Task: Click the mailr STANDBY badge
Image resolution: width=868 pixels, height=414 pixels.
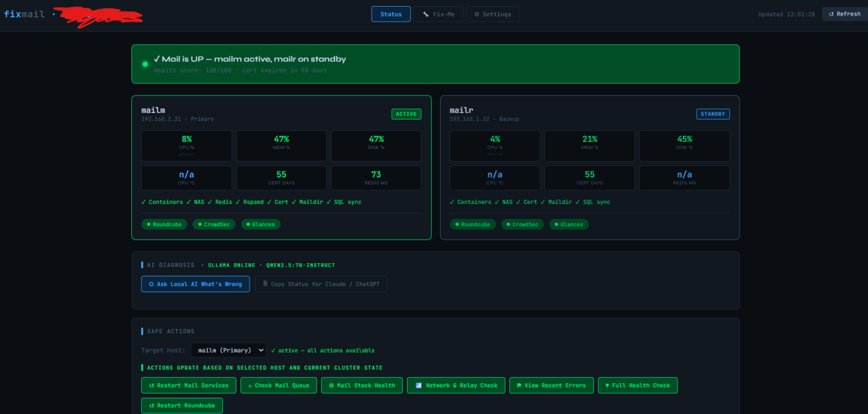Action: tap(713, 114)
